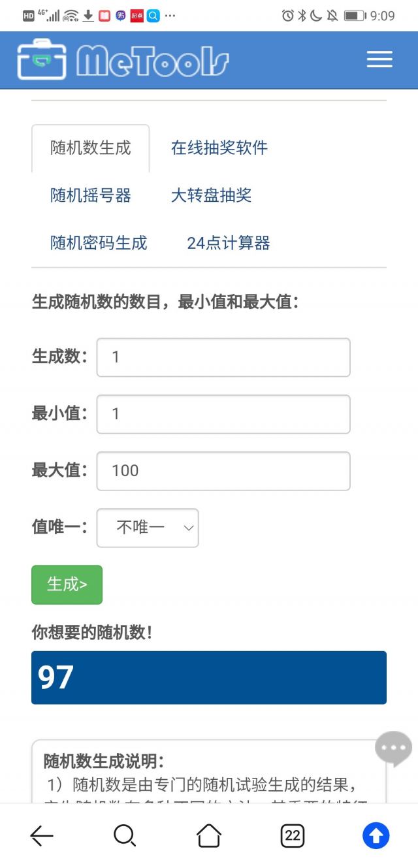
Task: Click the green 生成> button
Action: (x=67, y=585)
